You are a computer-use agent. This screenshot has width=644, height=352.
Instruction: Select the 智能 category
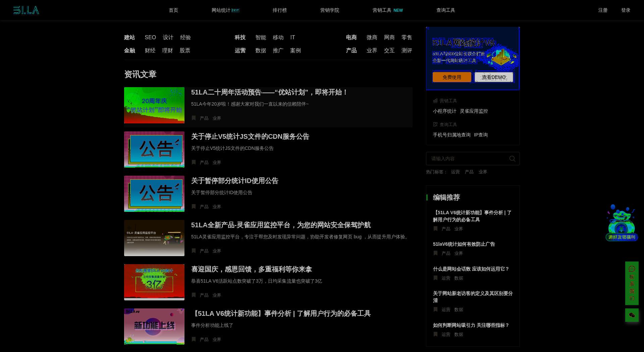(x=261, y=37)
